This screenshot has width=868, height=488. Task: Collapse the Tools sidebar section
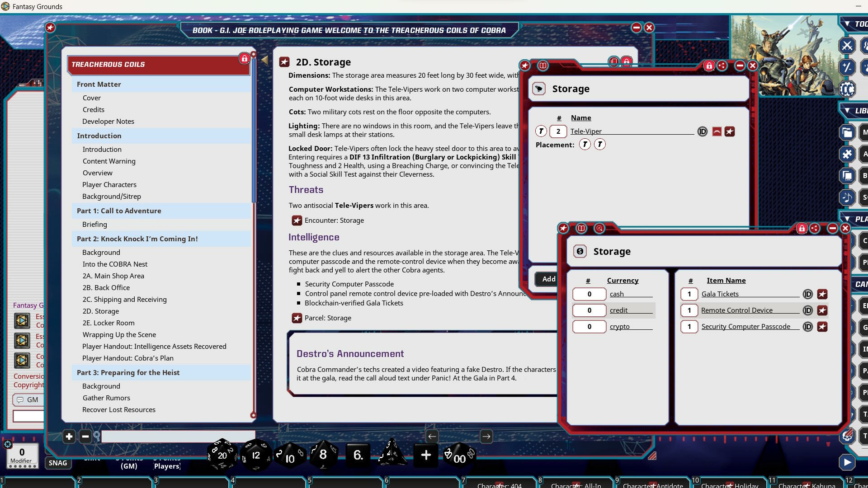(x=847, y=24)
